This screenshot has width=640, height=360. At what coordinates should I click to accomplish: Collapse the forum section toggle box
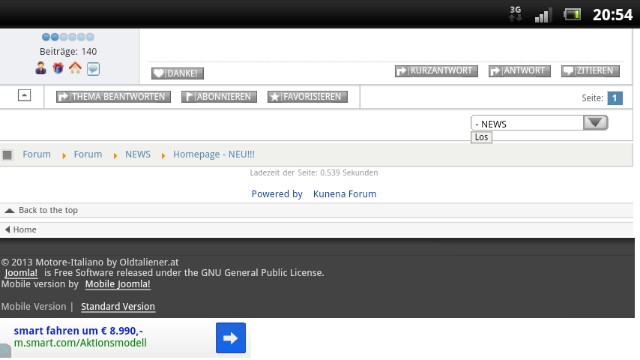[24, 95]
